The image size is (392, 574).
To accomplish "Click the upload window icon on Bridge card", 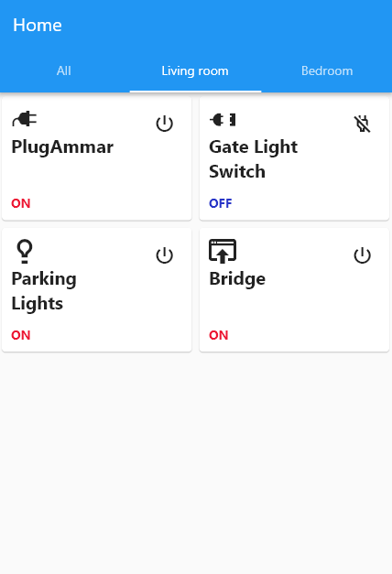I will click(223, 251).
